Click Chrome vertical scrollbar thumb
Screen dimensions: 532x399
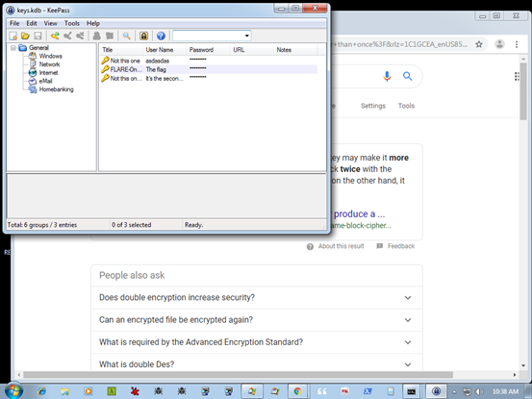pyautogui.click(x=523, y=91)
